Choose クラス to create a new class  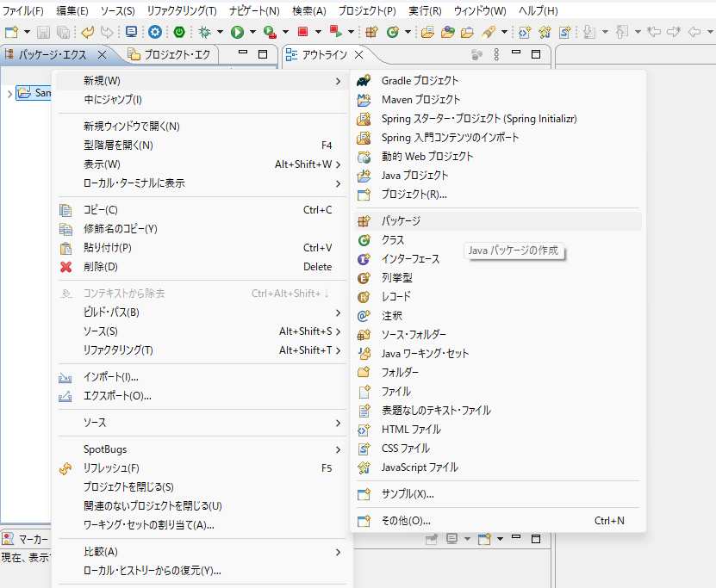(393, 240)
